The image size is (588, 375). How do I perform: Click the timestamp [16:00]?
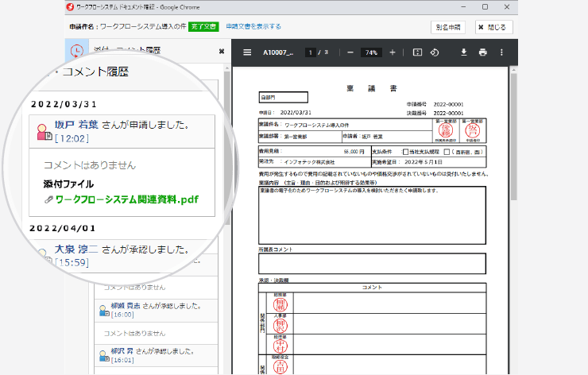click(x=122, y=315)
